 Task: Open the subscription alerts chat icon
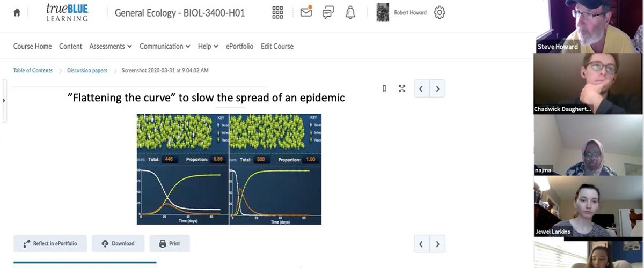pyautogui.click(x=328, y=12)
